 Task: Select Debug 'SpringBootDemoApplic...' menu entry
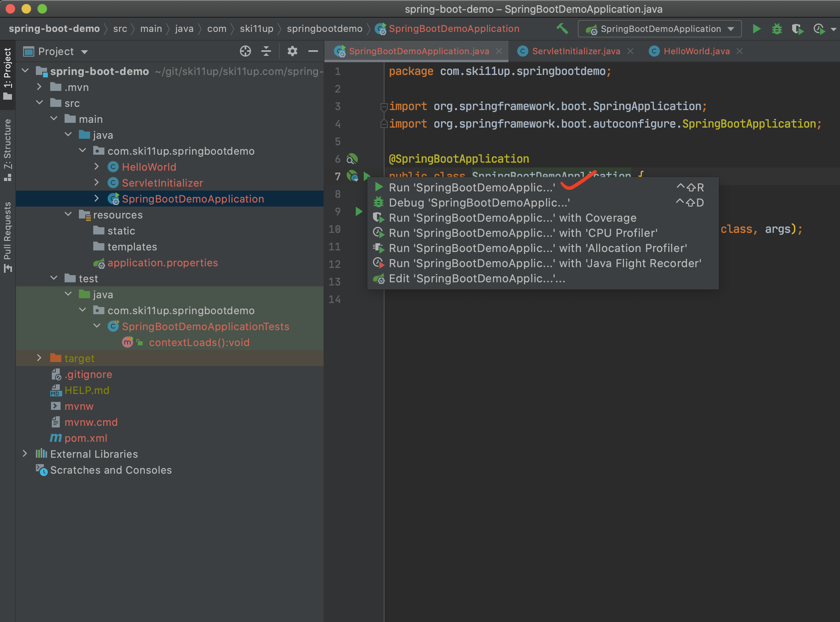tap(479, 203)
